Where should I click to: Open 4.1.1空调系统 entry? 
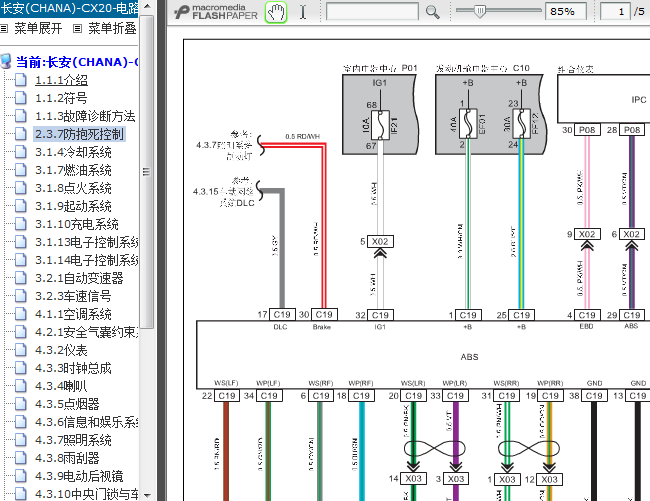(x=73, y=314)
